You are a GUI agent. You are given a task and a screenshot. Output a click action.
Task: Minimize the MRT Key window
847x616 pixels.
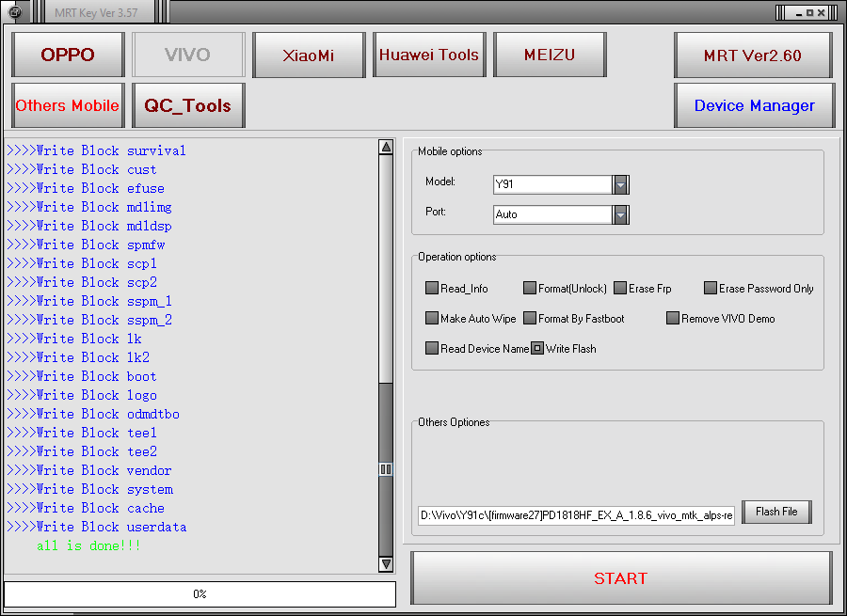click(x=798, y=12)
